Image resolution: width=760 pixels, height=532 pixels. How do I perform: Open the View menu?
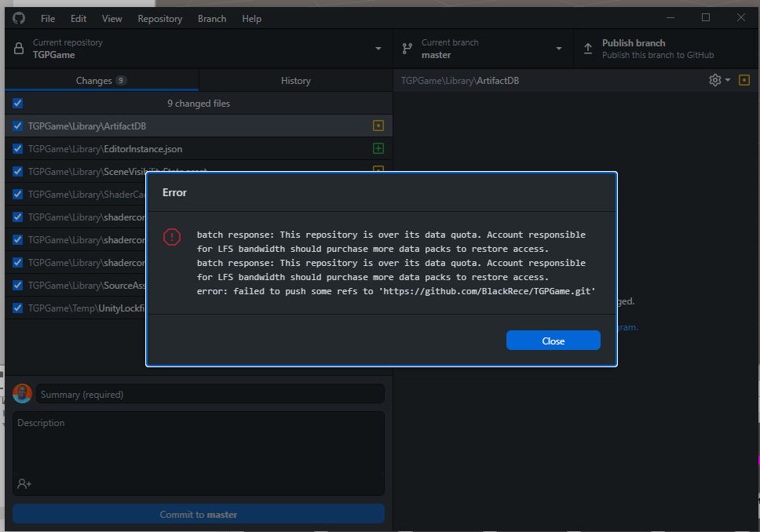pos(112,18)
